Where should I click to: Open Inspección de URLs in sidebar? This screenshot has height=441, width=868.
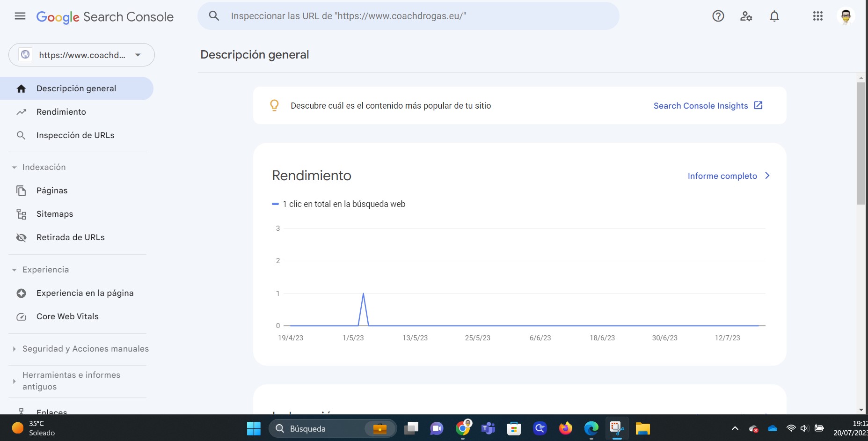click(75, 135)
